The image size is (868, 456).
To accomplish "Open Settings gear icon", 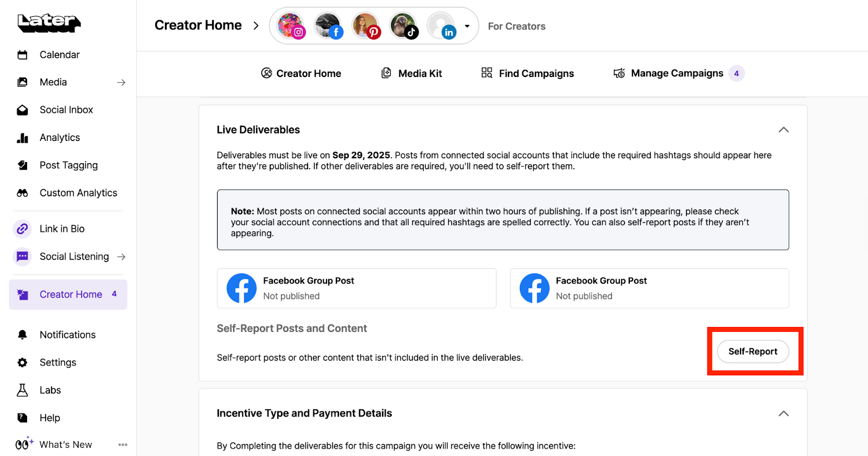I will [22, 363].
